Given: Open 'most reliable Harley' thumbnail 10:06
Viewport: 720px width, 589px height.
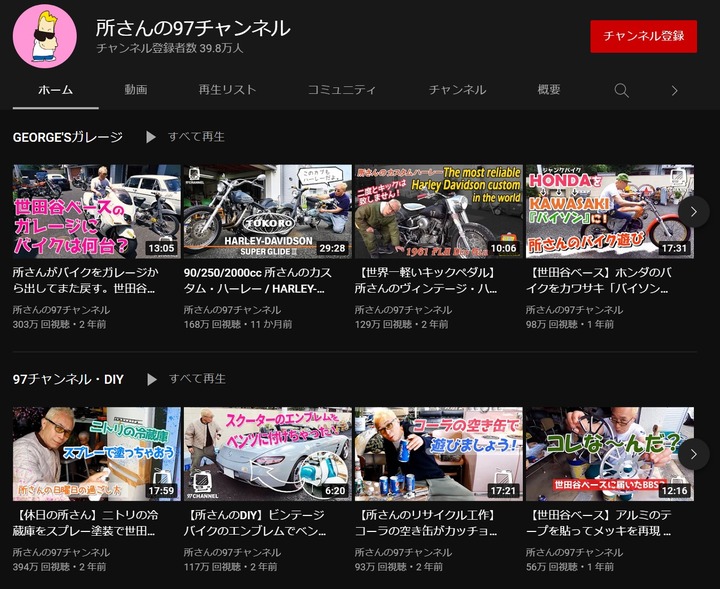Looking at the screenshot, I should click(439, 212).
